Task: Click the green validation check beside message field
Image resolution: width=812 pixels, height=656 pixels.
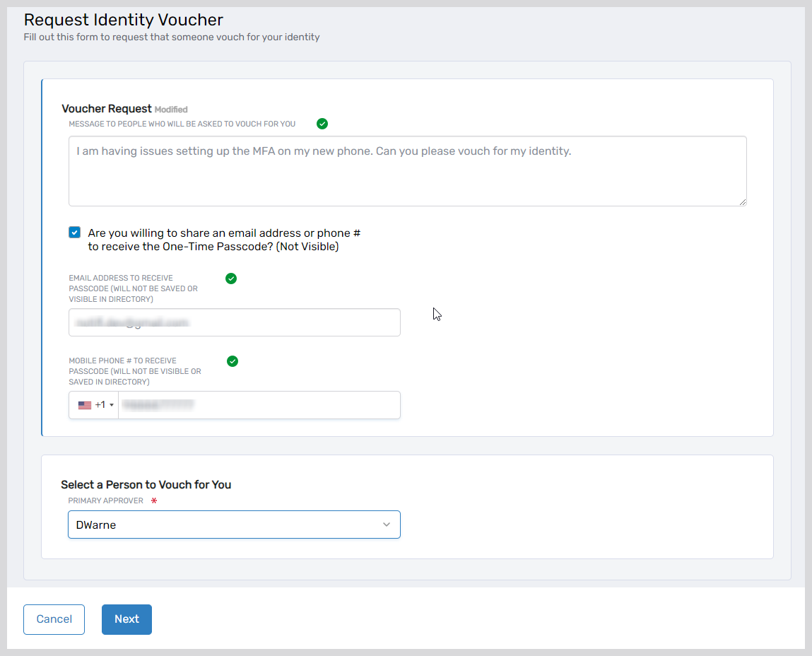Action: [322, 124]
